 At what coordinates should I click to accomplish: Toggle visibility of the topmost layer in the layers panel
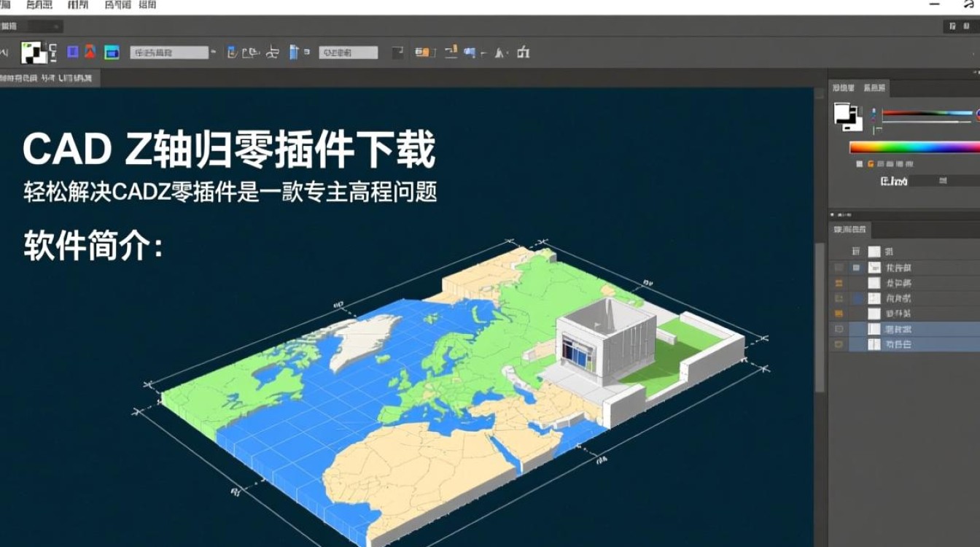click(838, 266)
